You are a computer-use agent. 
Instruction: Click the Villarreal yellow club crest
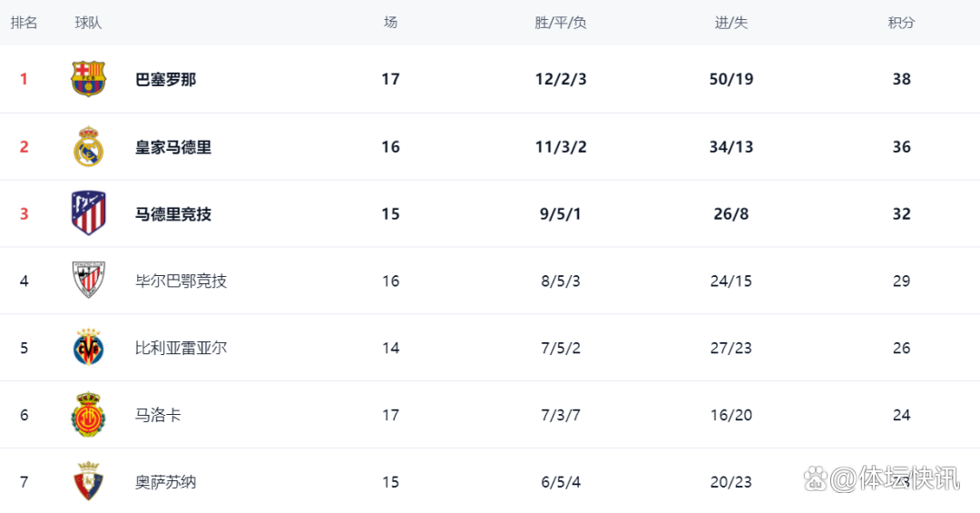pyautogui.click(x=88, y=347)
